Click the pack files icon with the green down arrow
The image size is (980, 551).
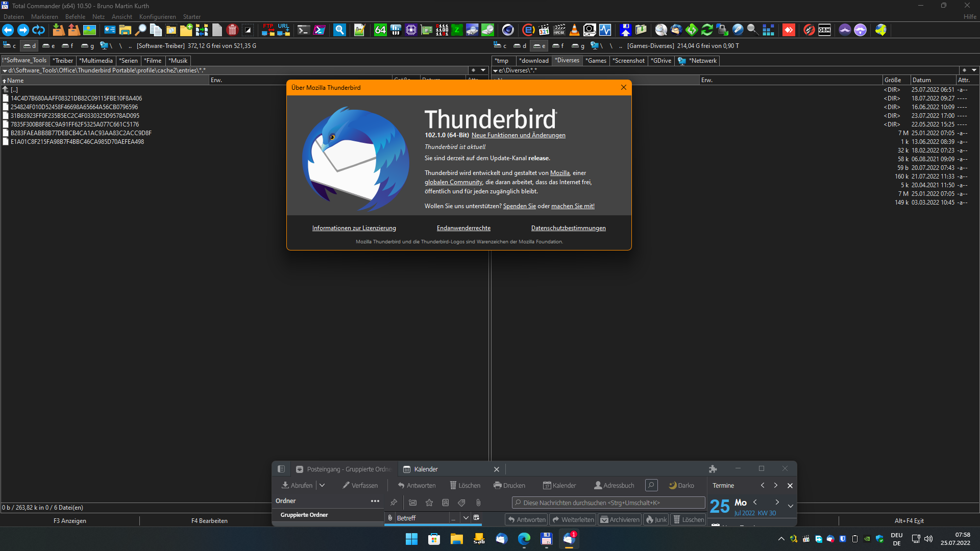click(59, 30)
